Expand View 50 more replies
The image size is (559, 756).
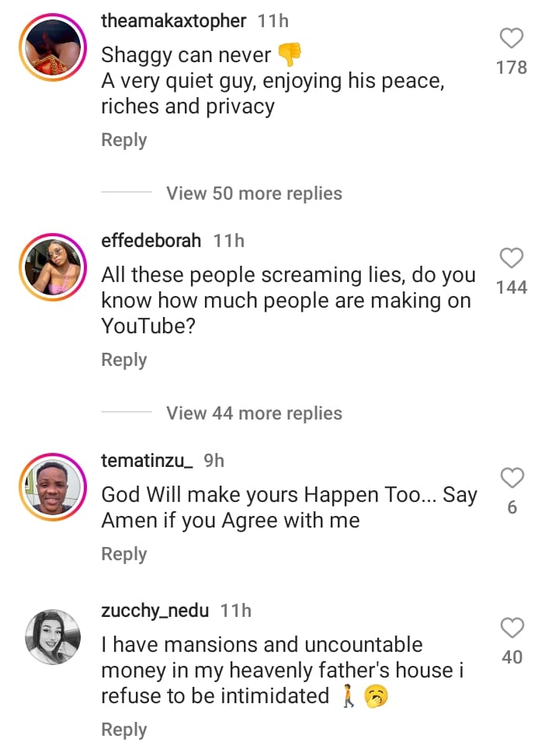[254, 193]
